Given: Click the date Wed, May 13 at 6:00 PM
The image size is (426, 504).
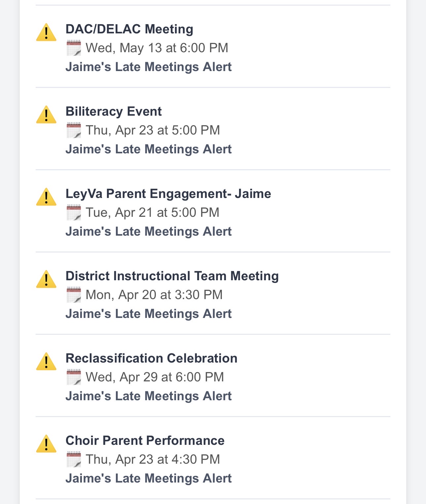Looking at the screenshot, I should (x=157, y=48).
